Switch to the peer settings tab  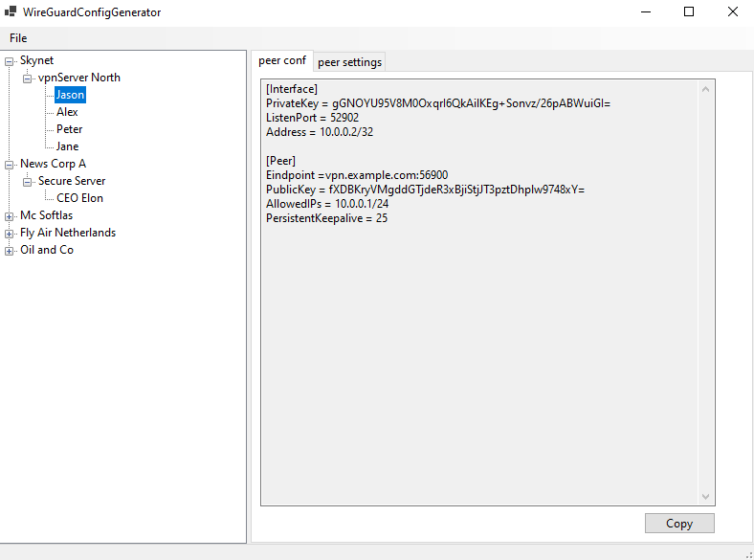pyautogui.click(x=349, y=62)
